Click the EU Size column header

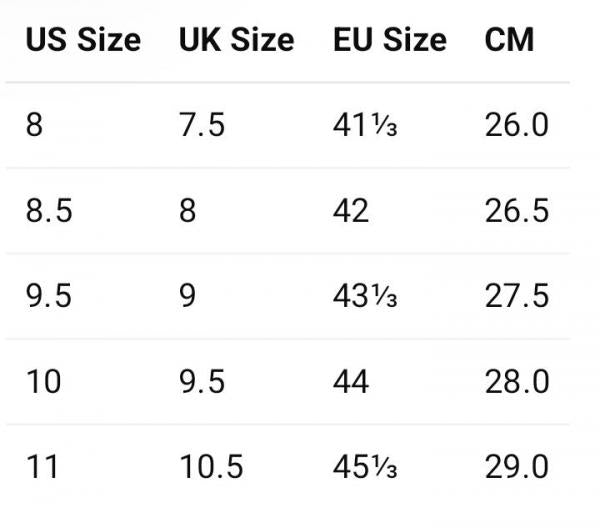(390, 40)
